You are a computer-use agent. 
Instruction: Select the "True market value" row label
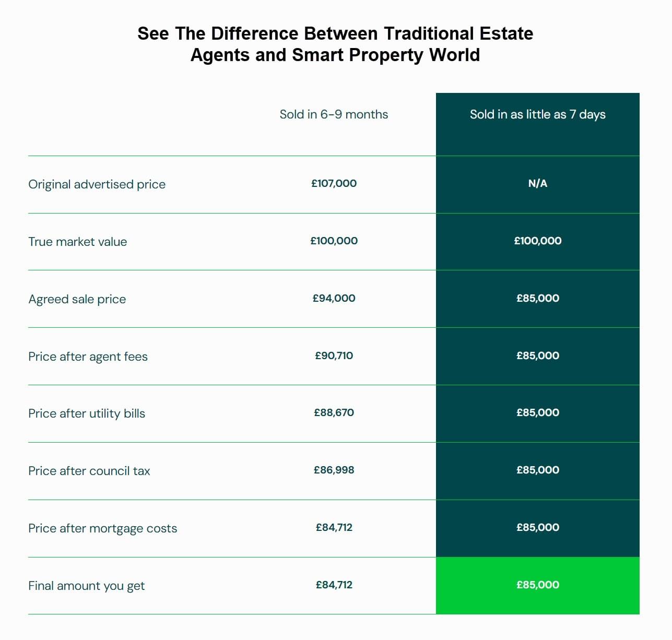point(78,242)
